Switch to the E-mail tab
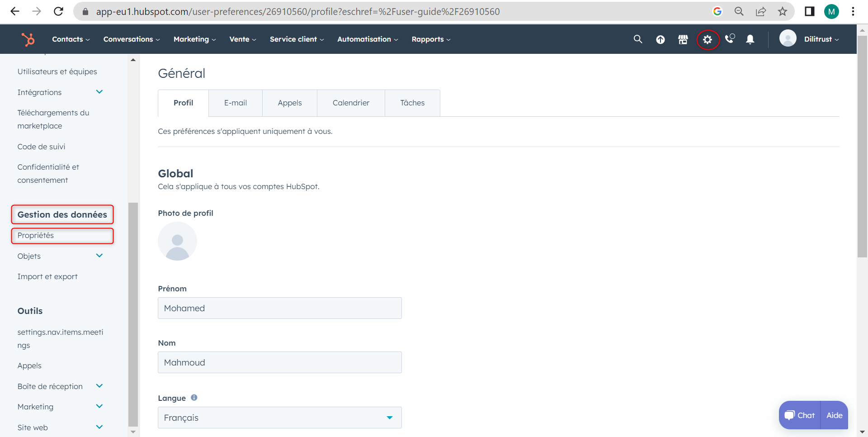 [236, 103]
